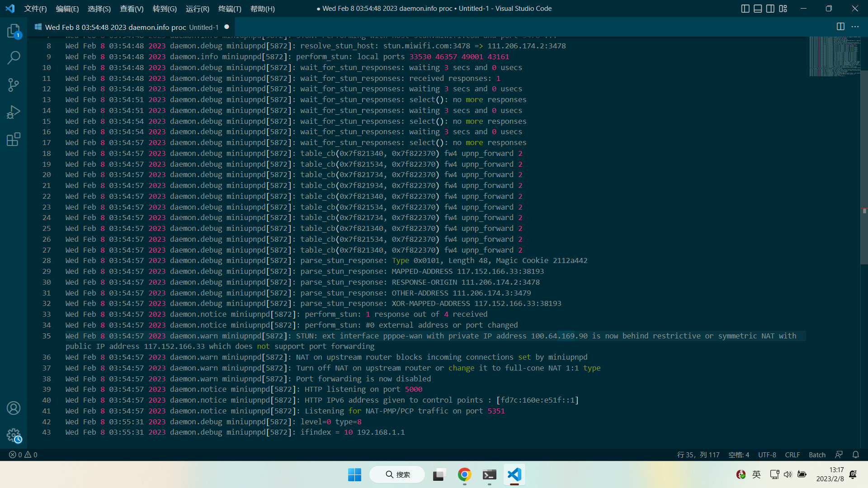Open the 编辑(E) menu

pyautogui.click(x=67, y=9)
